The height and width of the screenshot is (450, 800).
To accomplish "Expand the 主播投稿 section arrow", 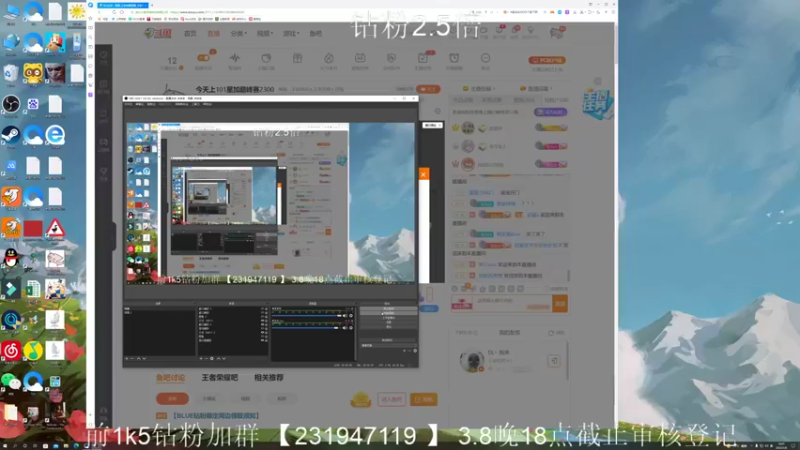I will 493,89.
